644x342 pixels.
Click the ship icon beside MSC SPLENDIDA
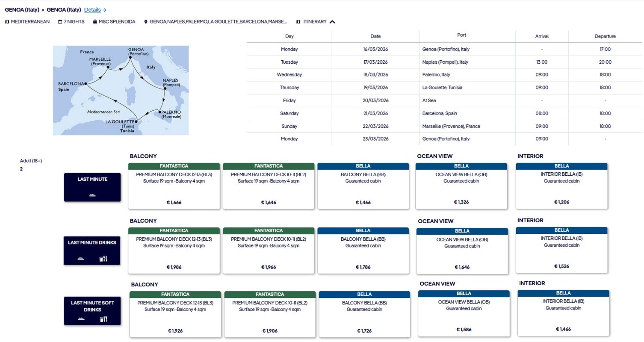(95, 22)
